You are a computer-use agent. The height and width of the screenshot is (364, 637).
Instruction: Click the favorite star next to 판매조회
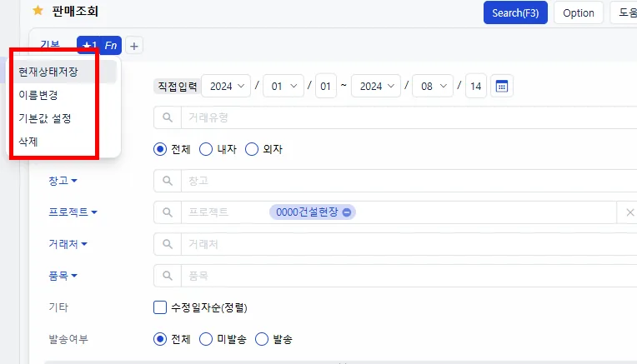coord(38,11)
